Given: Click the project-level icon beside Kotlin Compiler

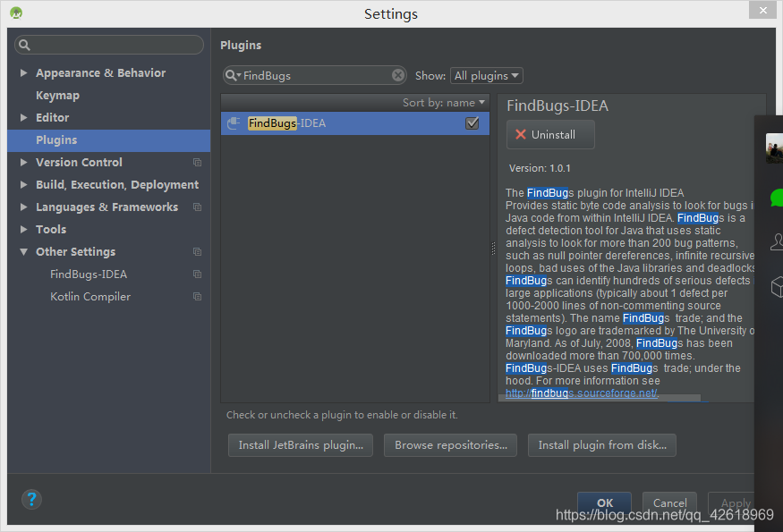Looking at the screenshot, I should (197, 297).
